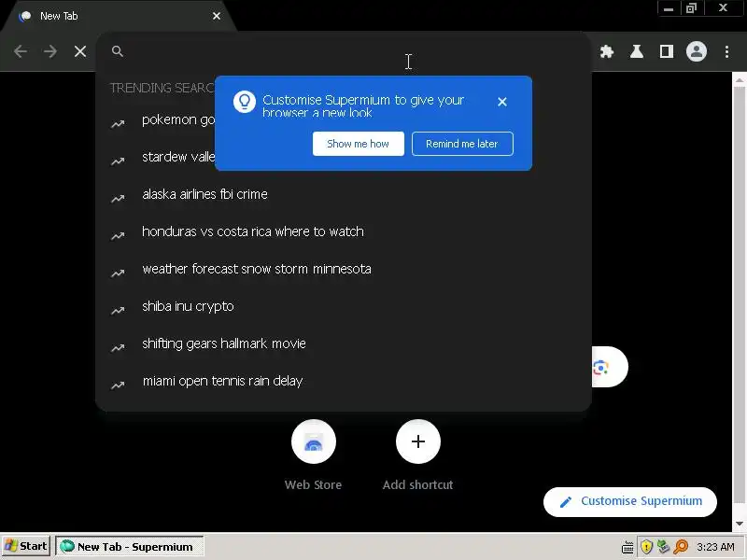This screenshot has width=747, height=560.
Task: Select shifting gears hallmark movie suggestion
Action: click(x=343, y=343)
